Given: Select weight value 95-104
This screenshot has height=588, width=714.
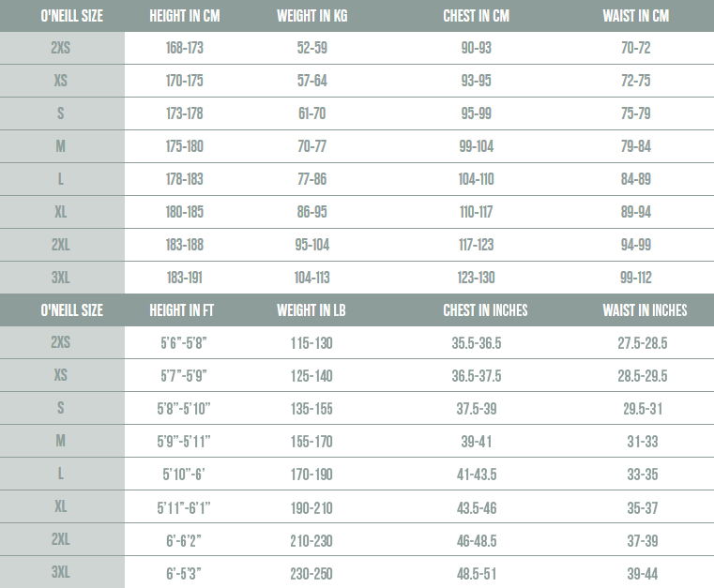Looking at the screenshot, I should coord(311,245).
